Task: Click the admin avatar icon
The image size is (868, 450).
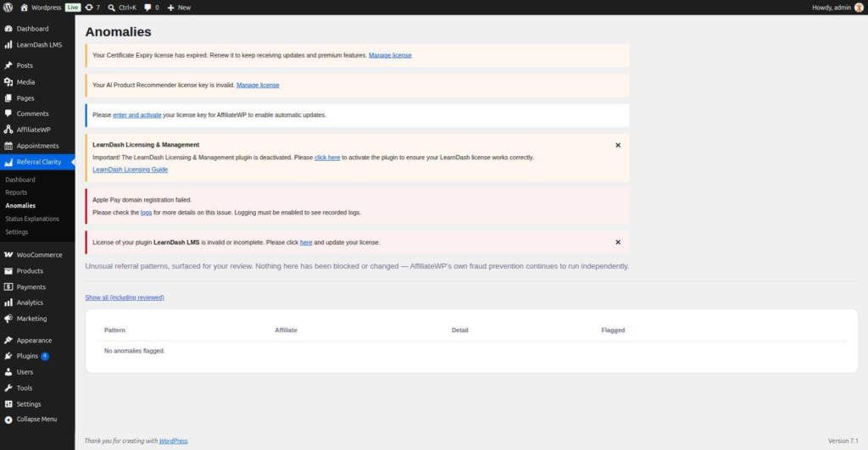Action: (860, 7)
